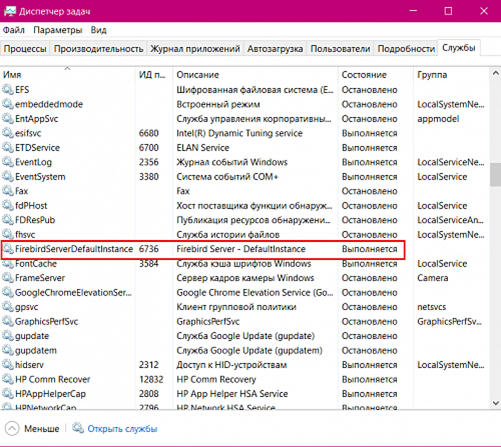Sort by the Описание column header

255,74
